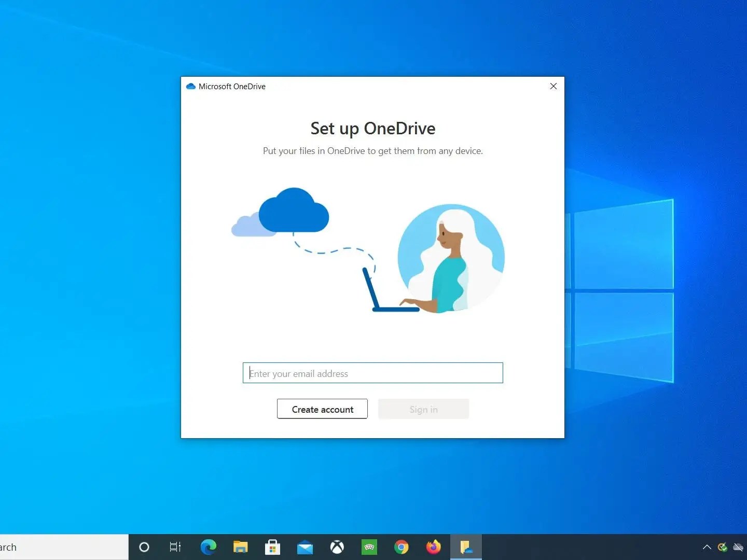
Task: Click the "Set up OneDrive" heading
Action: click(373, 128)
